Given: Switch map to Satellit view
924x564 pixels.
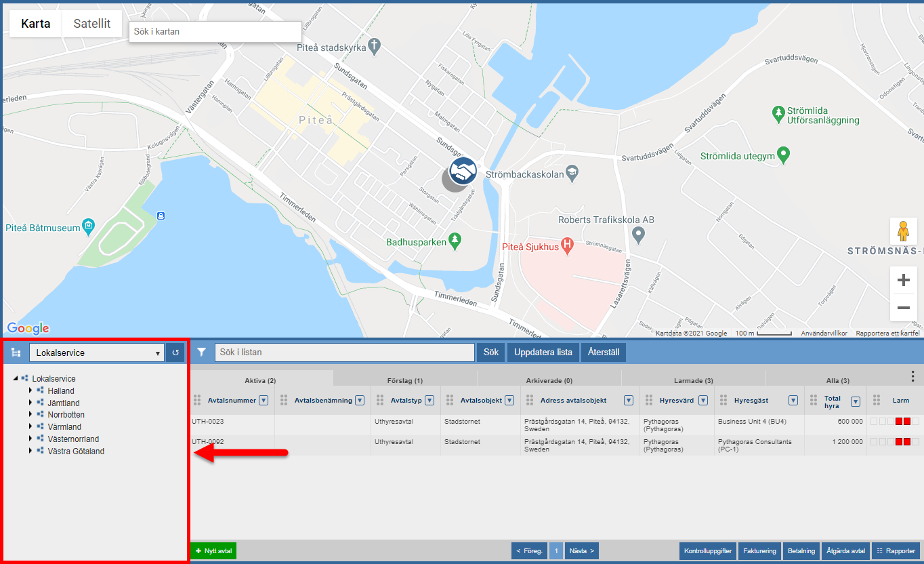Looking at the screenshot, I should (x=92, y=24).
